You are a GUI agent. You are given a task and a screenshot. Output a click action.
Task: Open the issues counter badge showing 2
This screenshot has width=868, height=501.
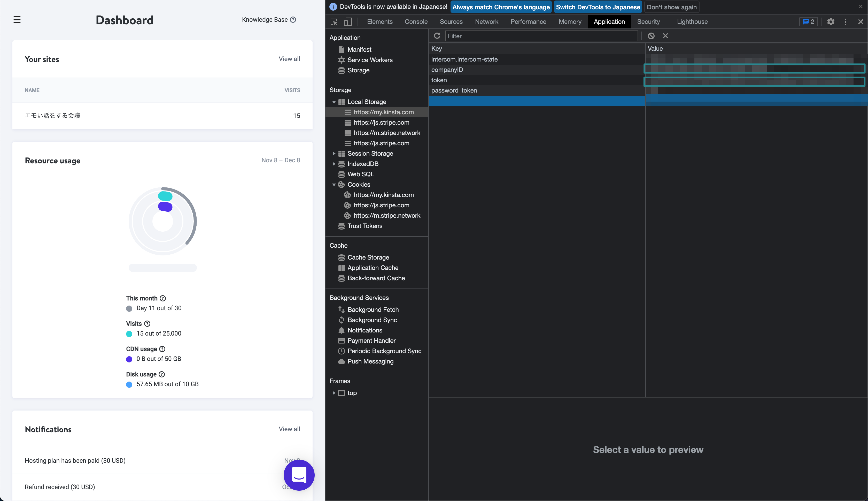(808, 22)
